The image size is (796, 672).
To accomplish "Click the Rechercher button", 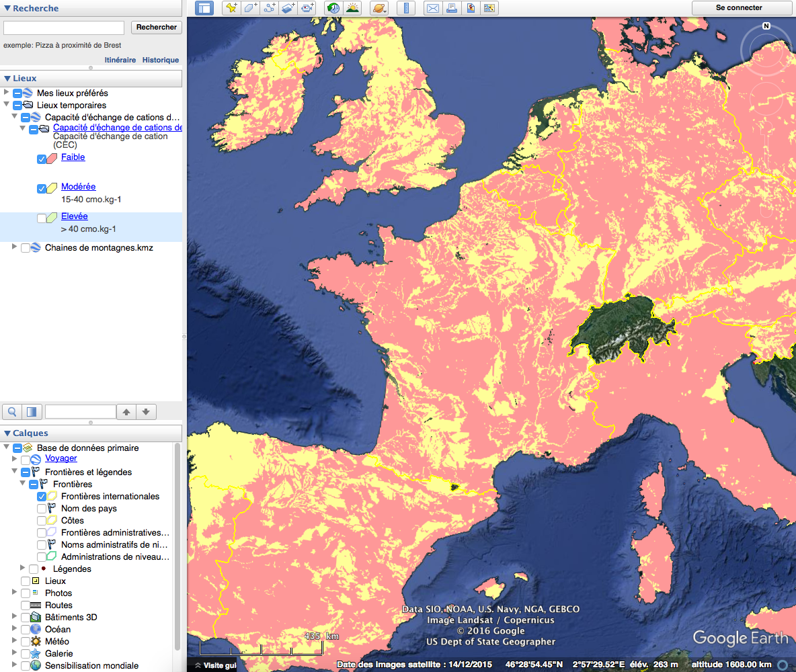I will [x=157, y=28].
